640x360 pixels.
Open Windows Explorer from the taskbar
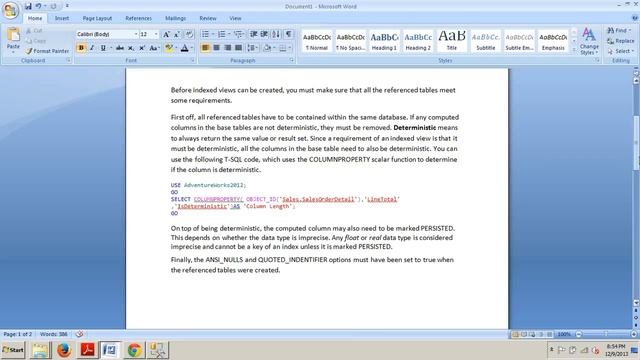tap(40, 350)
